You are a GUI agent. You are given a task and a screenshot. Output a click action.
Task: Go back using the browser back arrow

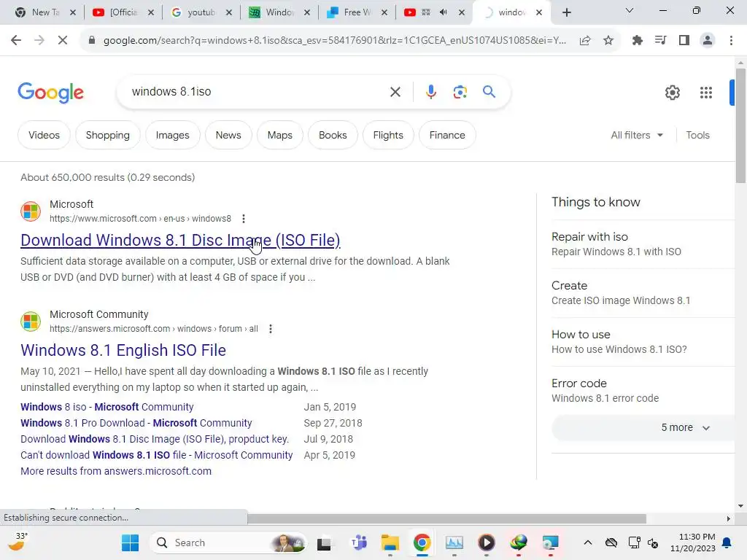click(16, 41)
